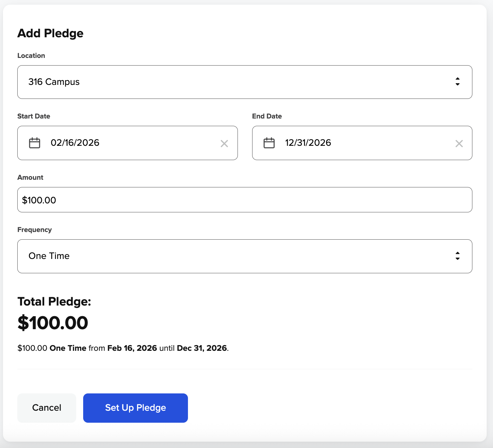Screen dimensions: 493x448
Task: Click the 12/31/2026 end date text
Action: tap(308, 143)
